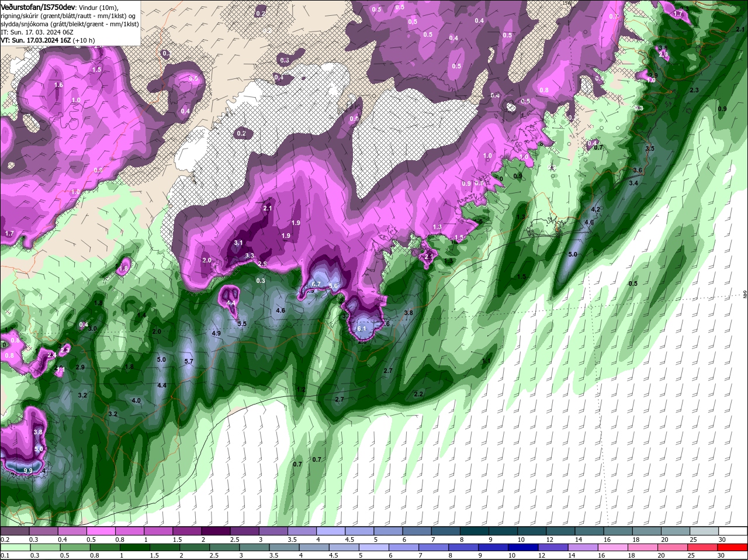
Task: Click the 1.2 precipitation value on the map
Action: [301, 389]
